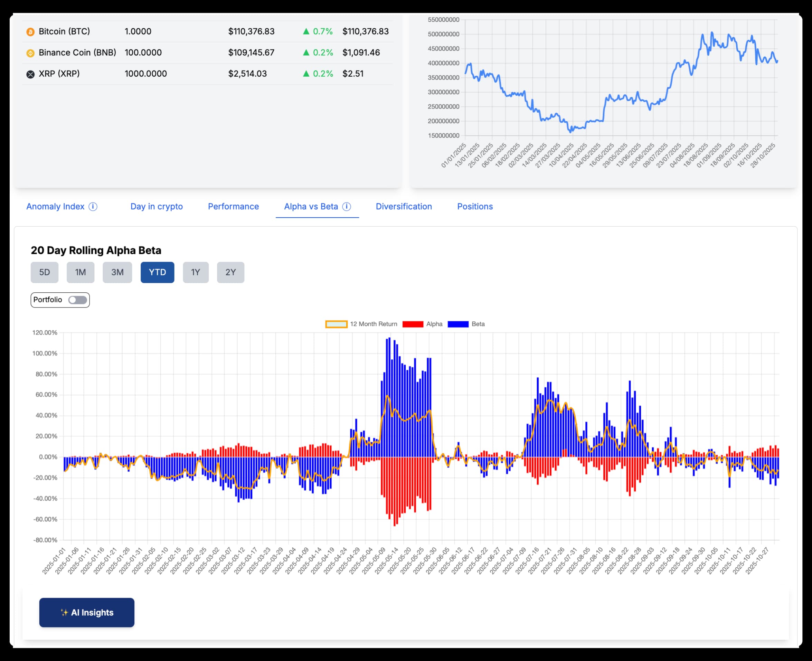
Task: Click the Binance Coin logo icon
Action: point(30,53)
